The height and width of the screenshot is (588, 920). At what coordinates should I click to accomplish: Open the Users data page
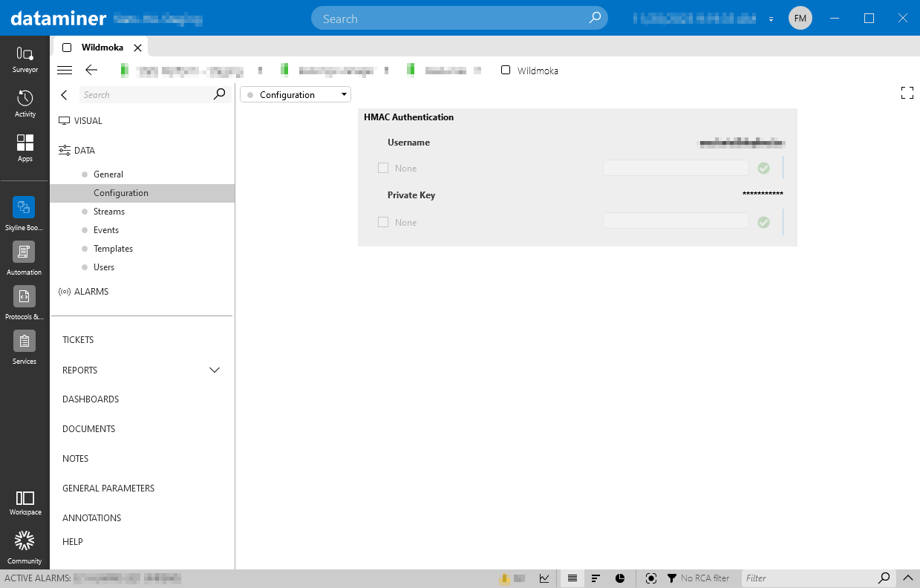[104, 267]
